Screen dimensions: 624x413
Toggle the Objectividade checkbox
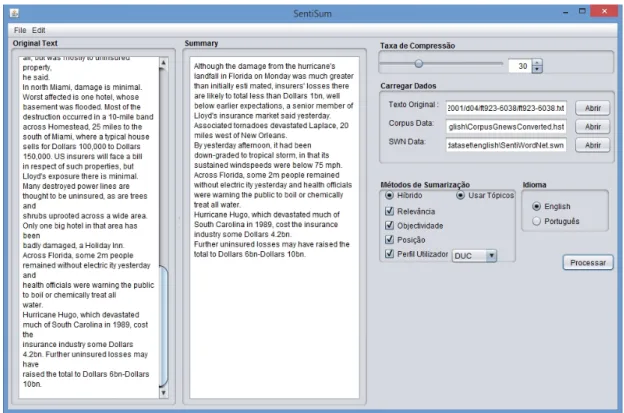pyautogui.click(x=390, y=226)
